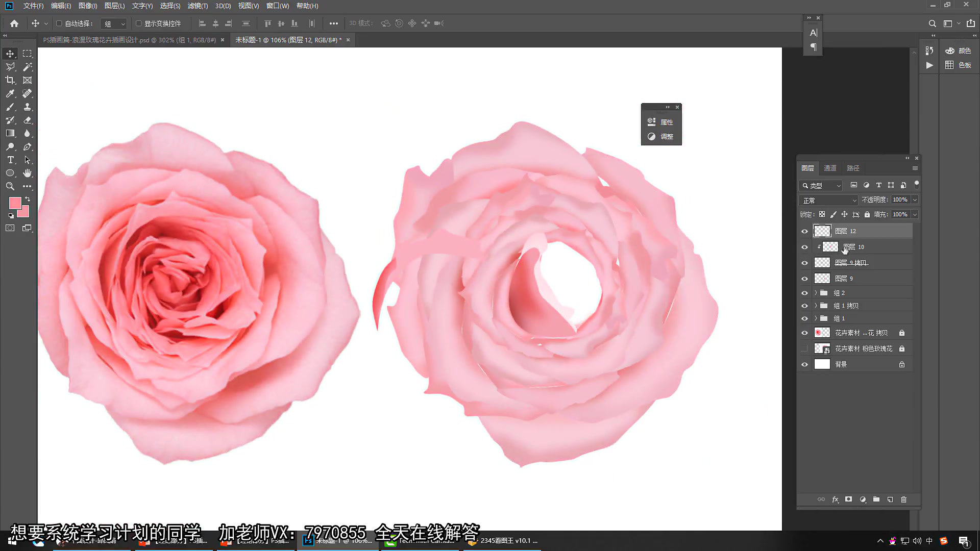The height and width of the screenshot is (551, 980).
Task: Select the Hand tool
Action: [28, 173]
